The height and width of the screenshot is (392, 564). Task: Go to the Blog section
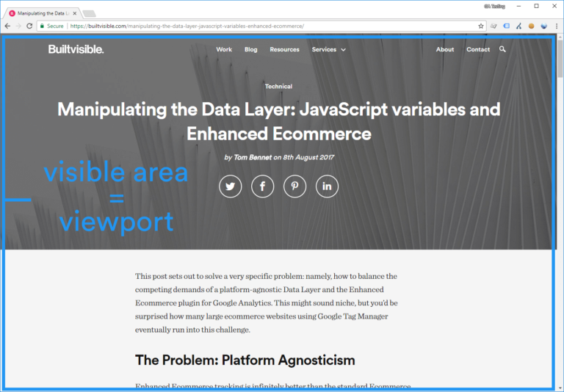coord(250,50)
